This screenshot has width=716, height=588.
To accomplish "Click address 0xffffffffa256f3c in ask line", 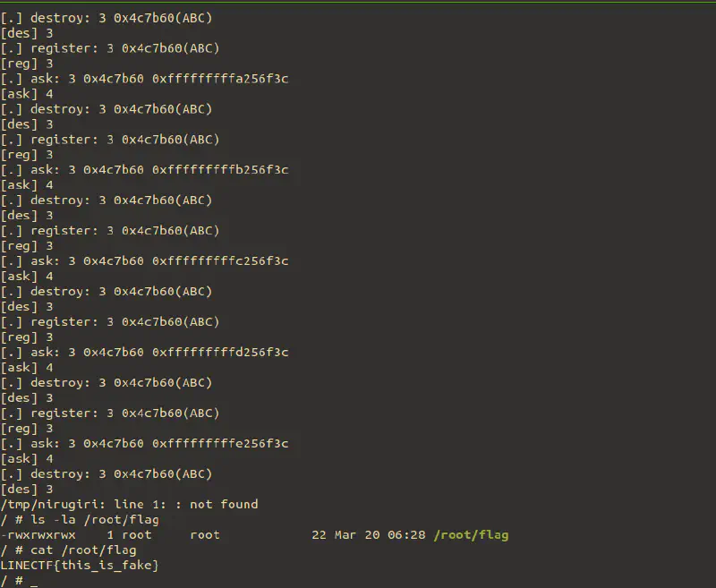I will coord(220,79).
